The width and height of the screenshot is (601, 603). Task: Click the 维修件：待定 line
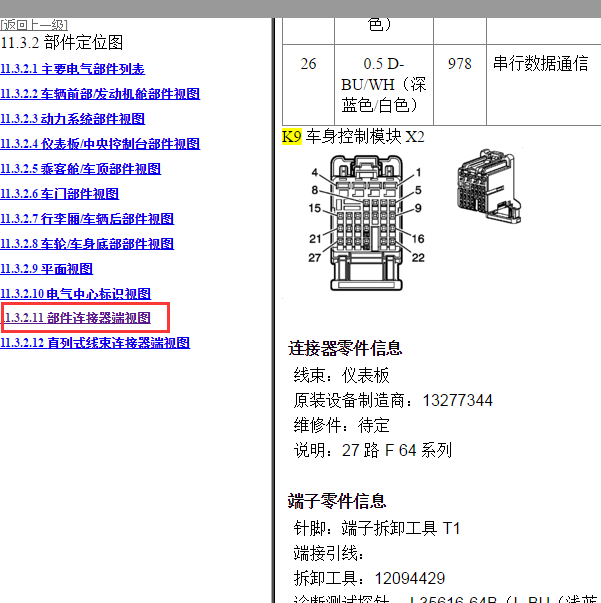click(x=341, y=425)
